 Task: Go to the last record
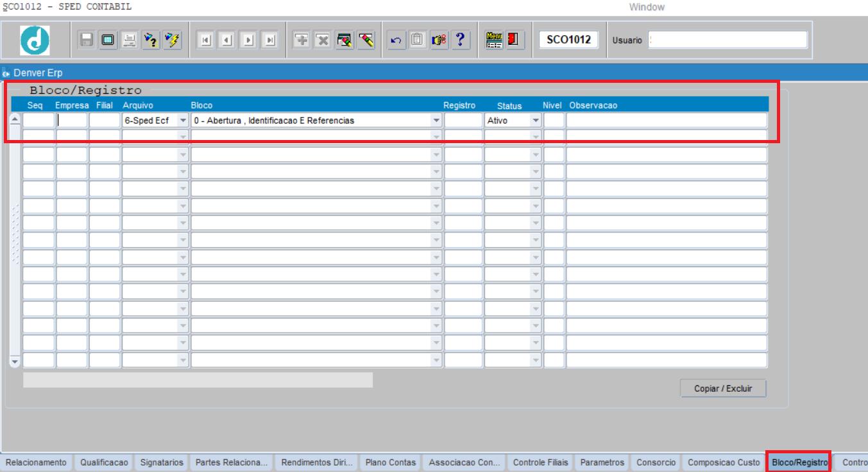[270, 40]
